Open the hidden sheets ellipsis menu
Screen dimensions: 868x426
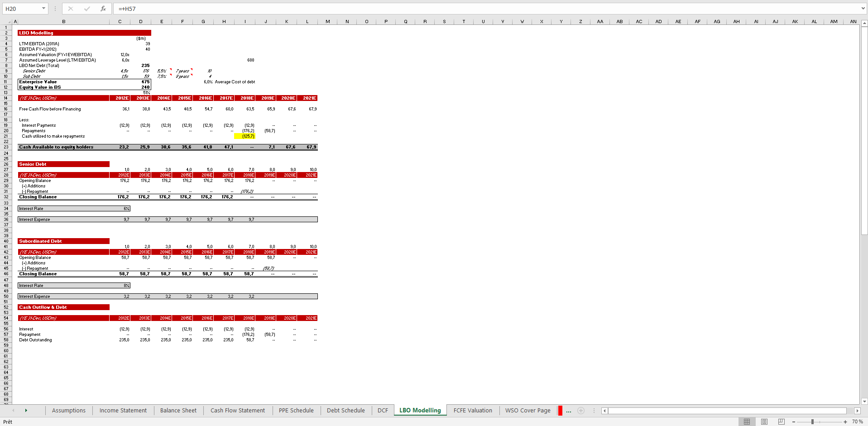[569, 411]
